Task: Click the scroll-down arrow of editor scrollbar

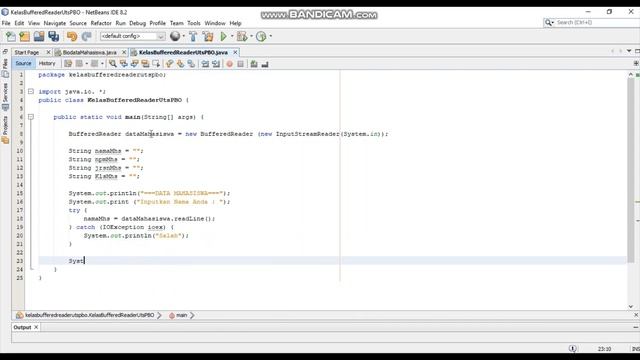Action: 631,306
